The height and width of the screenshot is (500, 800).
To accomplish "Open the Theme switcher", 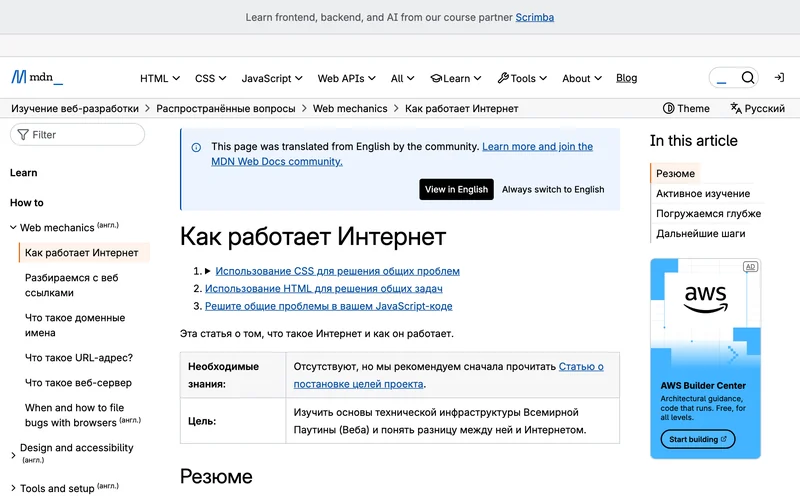I will coord(686,108).
